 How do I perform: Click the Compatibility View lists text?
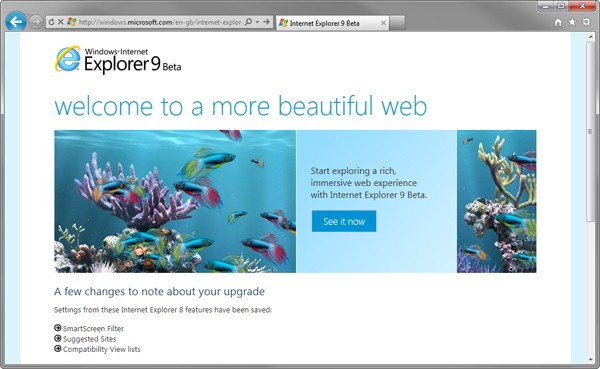102,349
